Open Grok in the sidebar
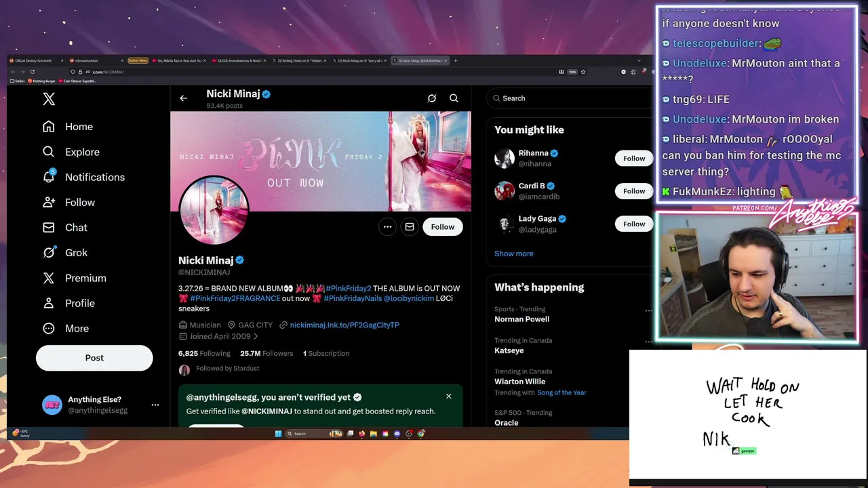 (x=64, y=253)
